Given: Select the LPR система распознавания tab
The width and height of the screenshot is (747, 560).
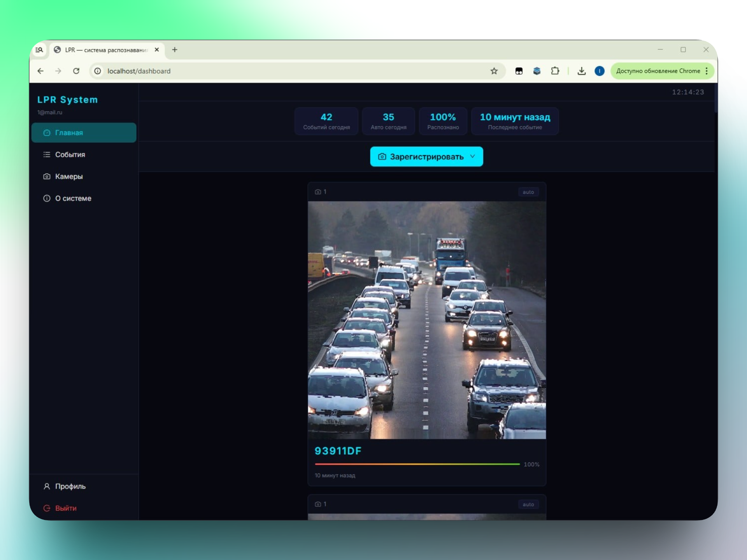Looking at the screenshot, I should [x=106, y=50].
